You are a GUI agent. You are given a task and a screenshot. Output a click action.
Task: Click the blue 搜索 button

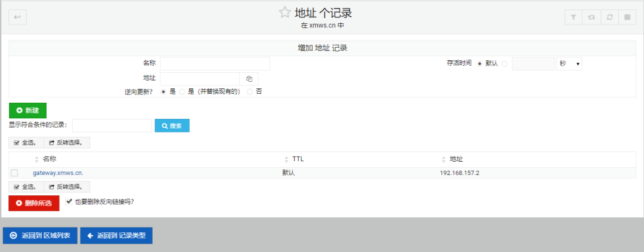[172, 126]
